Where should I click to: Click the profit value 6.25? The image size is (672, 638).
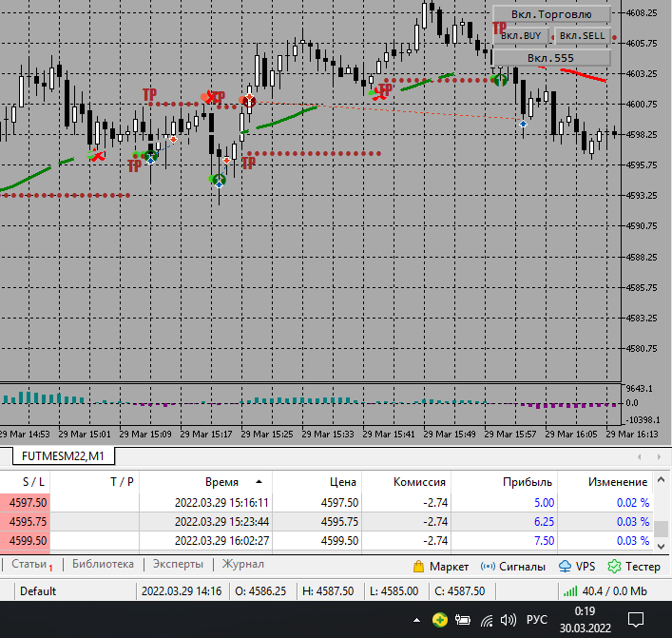[x=544, y=522]
